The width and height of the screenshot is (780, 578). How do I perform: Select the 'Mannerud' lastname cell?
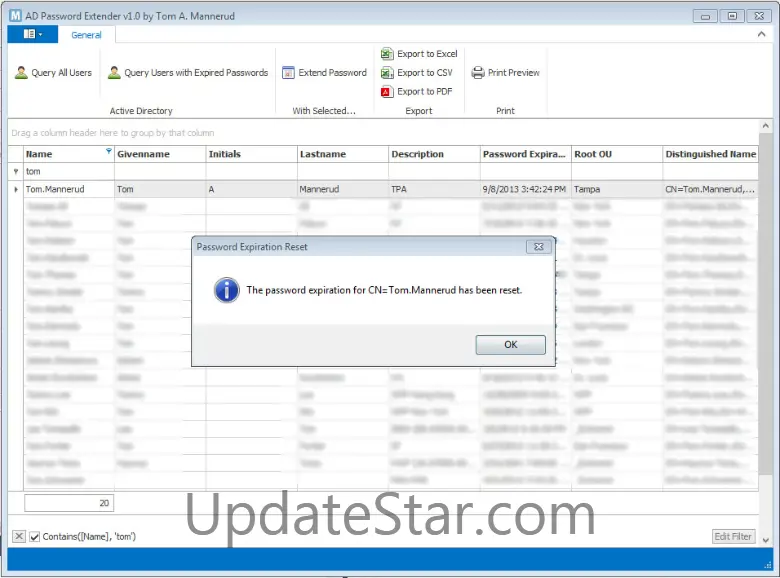(x=343, y=190)
